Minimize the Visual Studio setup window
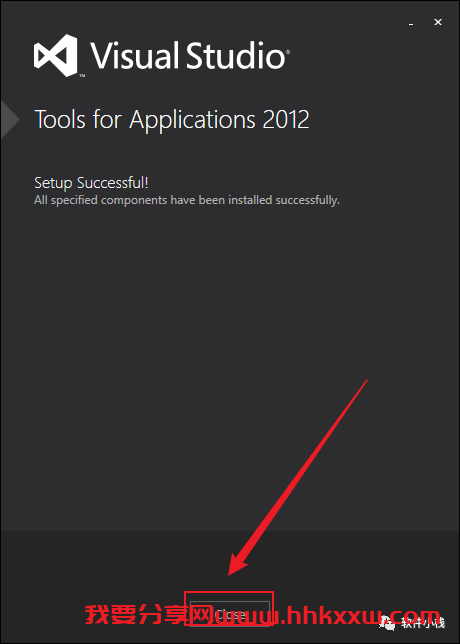Viewport: 460px width, 644px height. (411, 24)
